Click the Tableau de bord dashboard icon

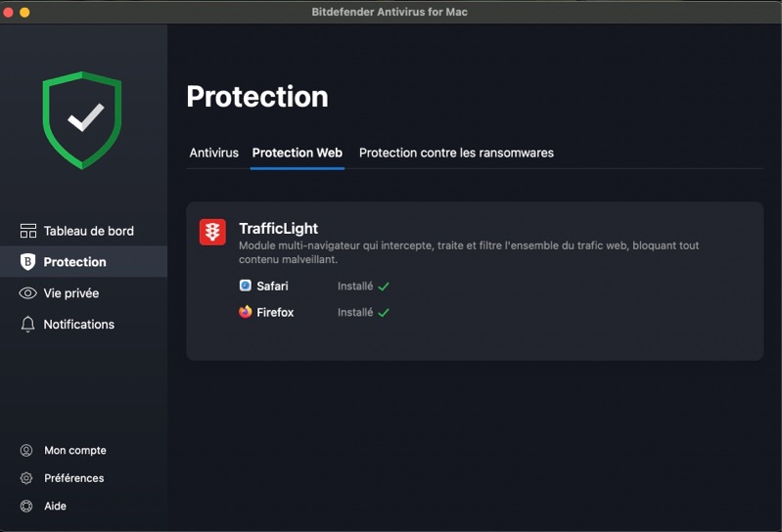(x=27, y=231)
